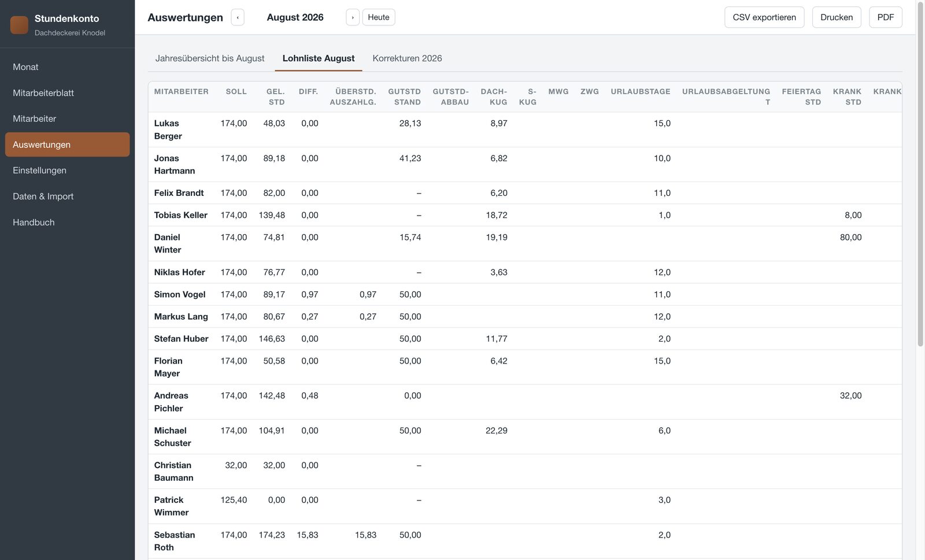Screen dimensions: 925x560
Task: Jump to current month via Heute
Action: (379, 17)
